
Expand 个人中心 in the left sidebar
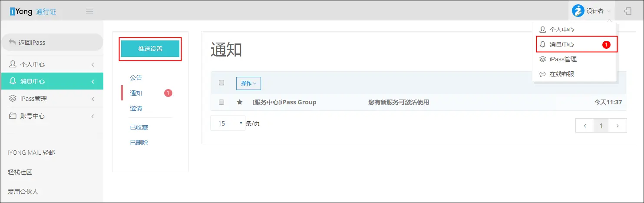click(52, 64)
